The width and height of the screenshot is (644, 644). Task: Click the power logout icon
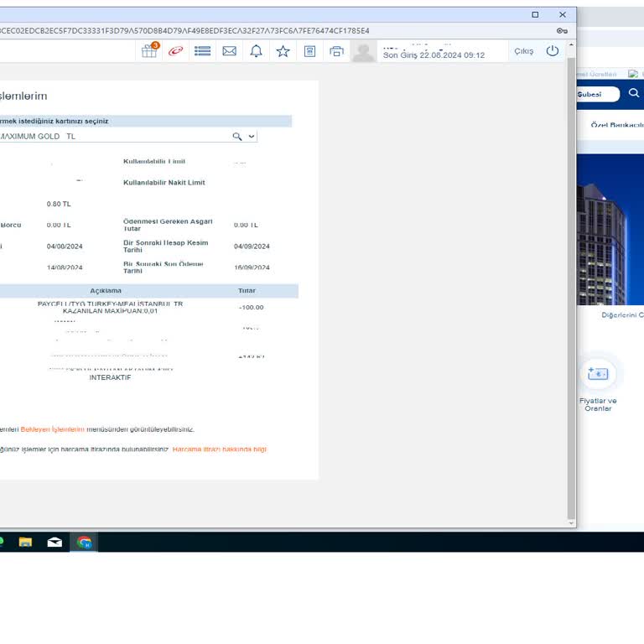click(x=552, y=51)
